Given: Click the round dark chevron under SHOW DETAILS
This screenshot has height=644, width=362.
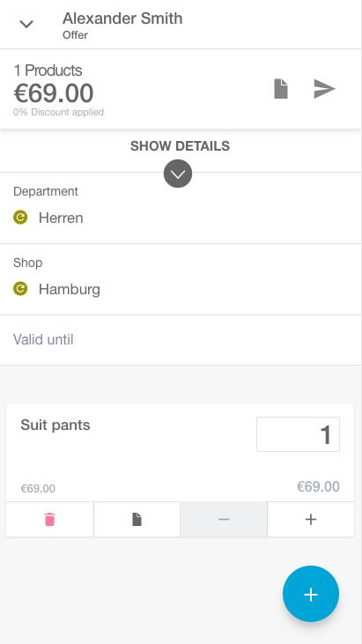Looking at the screenshot, I should coord(178,174).
